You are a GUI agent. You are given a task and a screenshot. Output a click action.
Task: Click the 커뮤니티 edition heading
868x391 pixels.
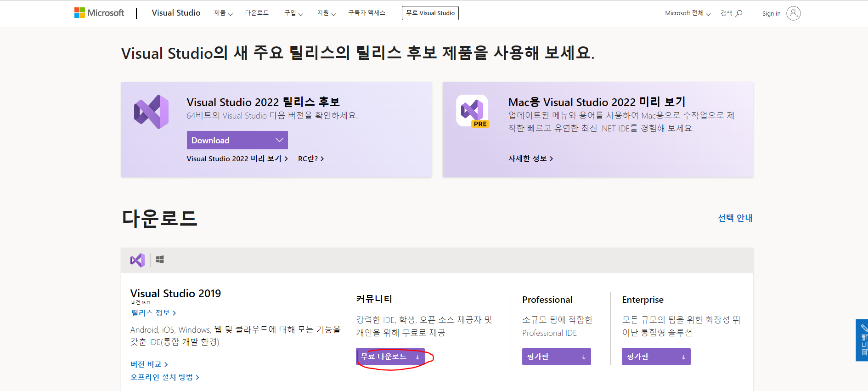(374, 299)
